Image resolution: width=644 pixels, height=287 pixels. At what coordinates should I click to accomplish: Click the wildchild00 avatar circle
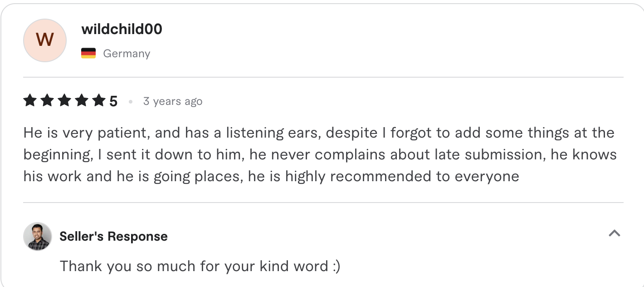click(44, 40)
